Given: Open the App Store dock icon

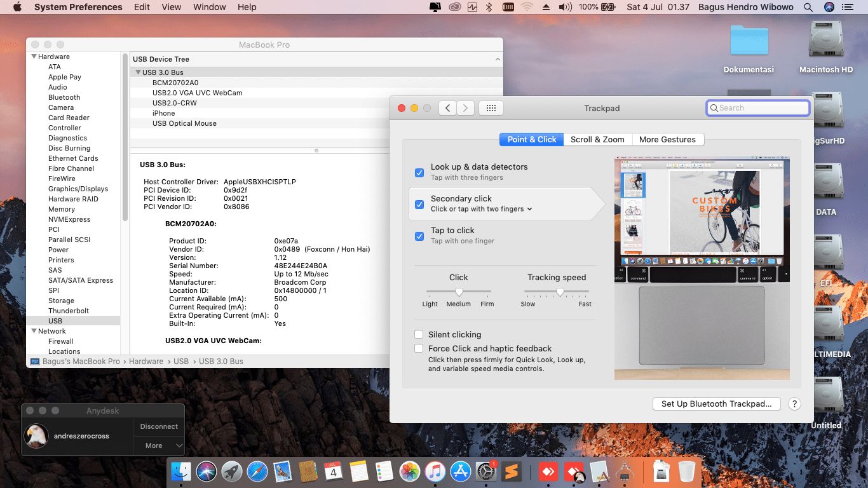Looking at the screenshot, I should tap(460, 471).
